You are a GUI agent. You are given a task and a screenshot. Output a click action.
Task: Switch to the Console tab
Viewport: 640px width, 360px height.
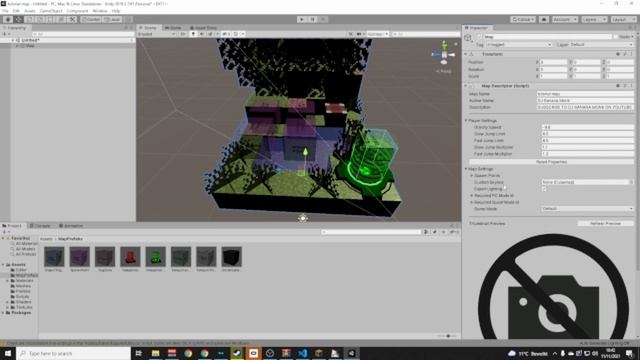[40, 226]
